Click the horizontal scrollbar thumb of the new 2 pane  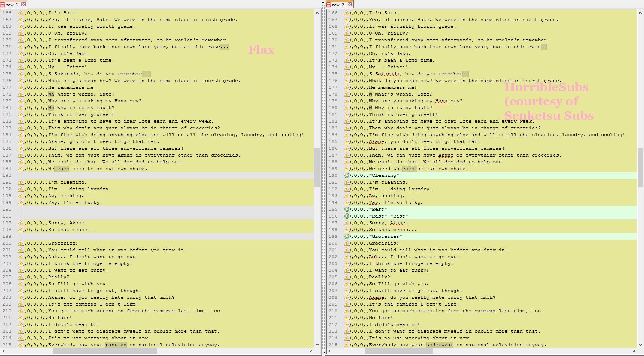click(x=399, y=351)
